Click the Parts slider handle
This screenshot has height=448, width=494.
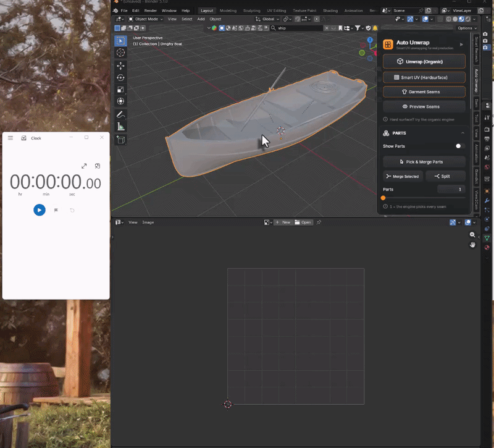(383, 198)
